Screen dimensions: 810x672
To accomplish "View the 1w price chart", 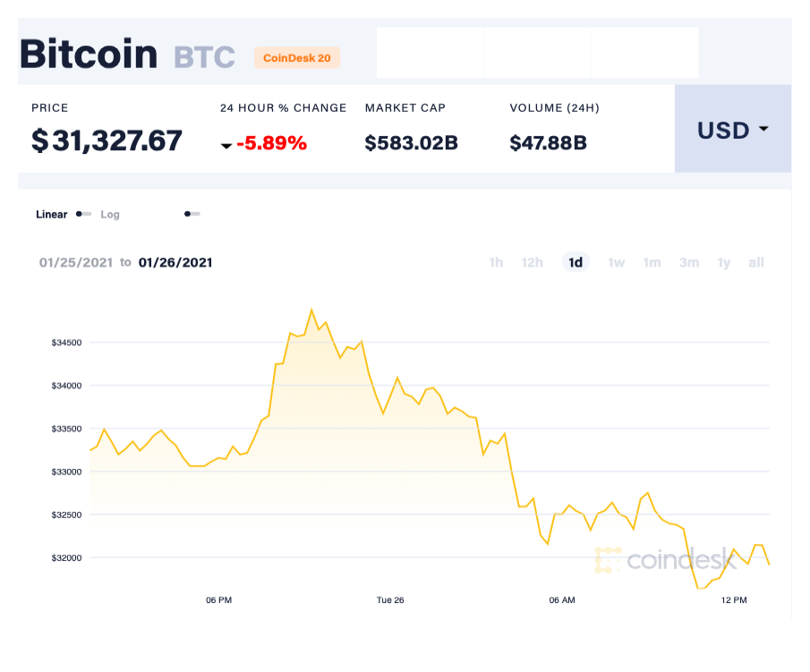I will pos(616,262).
